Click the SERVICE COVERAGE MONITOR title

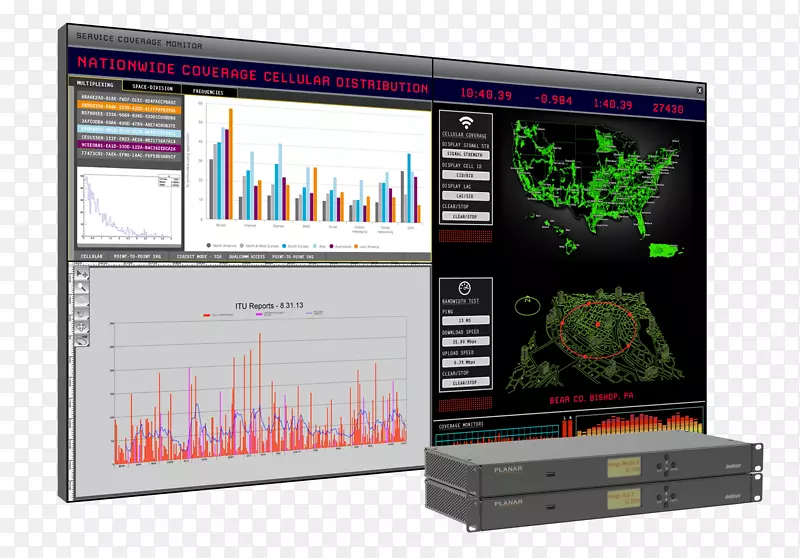[x=139, y=40]
